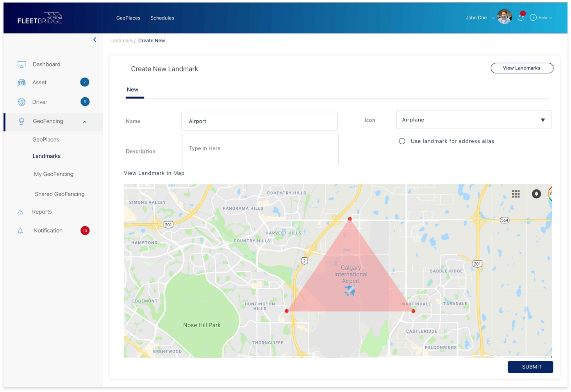Click the Driver steering wheel icon
Screen dimensions: 571x392
pos(21,102)
